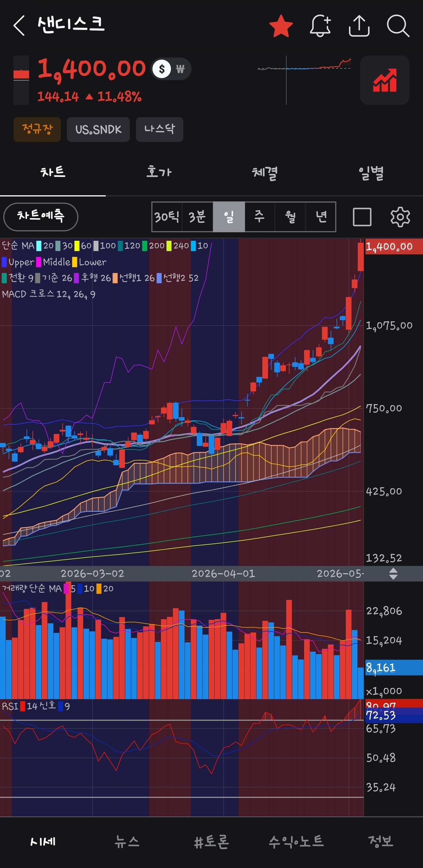This screenshot has height=868, width=423.
Task: Select the 일 daily interval
Action: pyautogui.click(x=229, y=217)
